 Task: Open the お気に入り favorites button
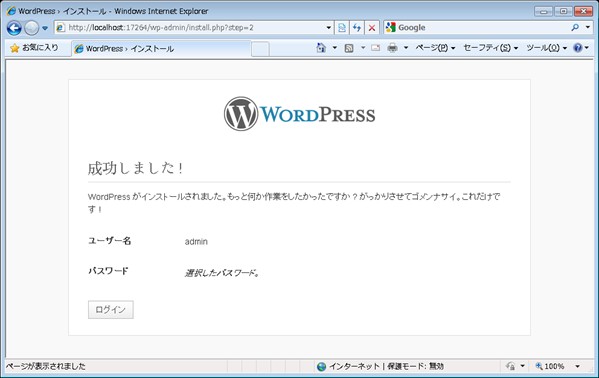[x=35, y=48]
